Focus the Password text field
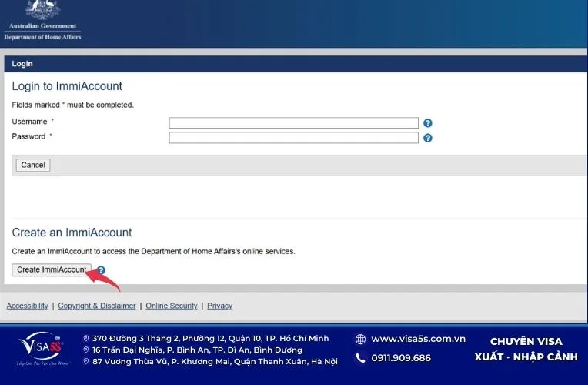Screen dimensions: 588x385 click(294, 138)
